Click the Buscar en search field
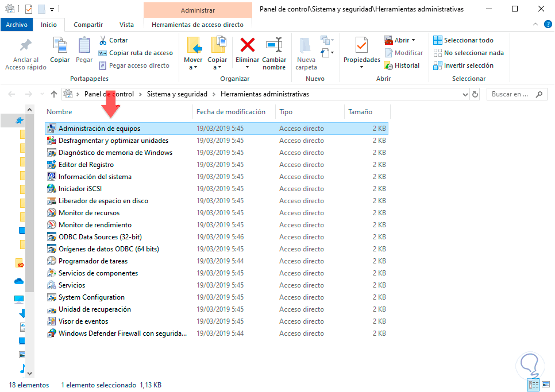Image resolution: width=555 pixels, height=392 pixels. tap(517, 94)
